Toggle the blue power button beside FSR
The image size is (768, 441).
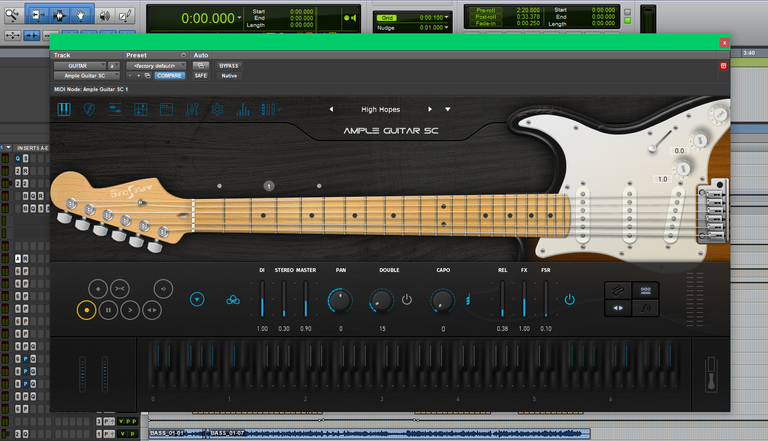coord(570,299)
